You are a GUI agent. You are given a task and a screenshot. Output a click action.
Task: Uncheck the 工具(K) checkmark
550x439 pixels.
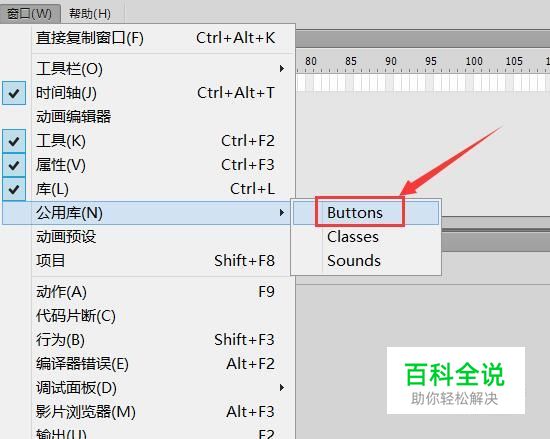click(x=14, y=141)
